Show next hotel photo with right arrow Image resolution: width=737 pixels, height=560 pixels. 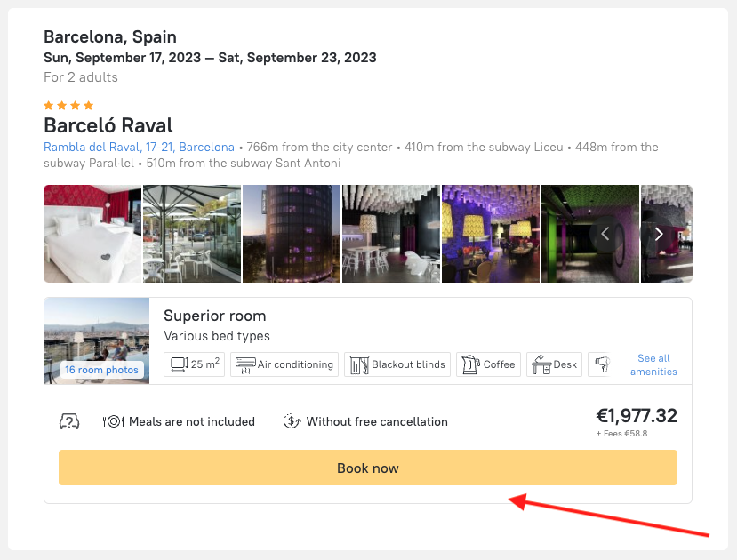tap(659, 234)
